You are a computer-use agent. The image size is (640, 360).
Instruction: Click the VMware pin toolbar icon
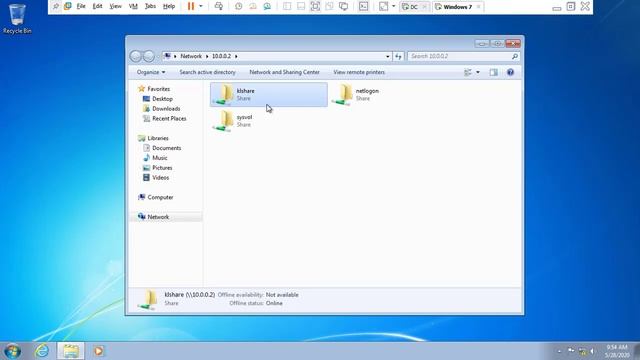tap(56, 7)
